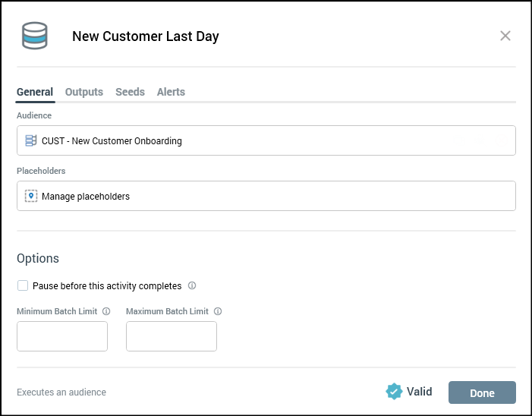The width and height of the screenshot is (532, 416).
Task: Open the Audience selection field
Action: point(266,140)
